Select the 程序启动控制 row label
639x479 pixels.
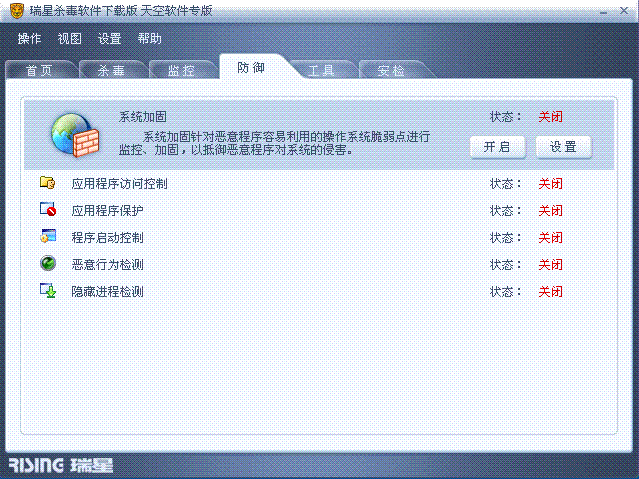tap(108, 238)
